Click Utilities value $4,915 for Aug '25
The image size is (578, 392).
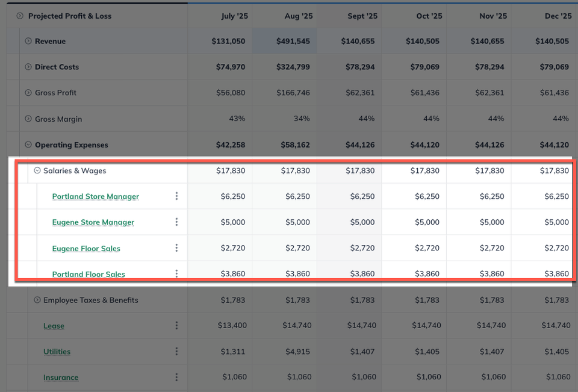click(x=297, y=352)
